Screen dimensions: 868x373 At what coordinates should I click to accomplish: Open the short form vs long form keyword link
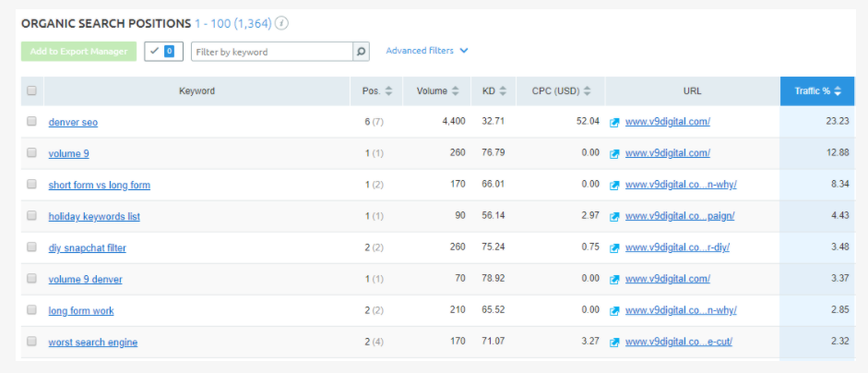coord(100,185)
